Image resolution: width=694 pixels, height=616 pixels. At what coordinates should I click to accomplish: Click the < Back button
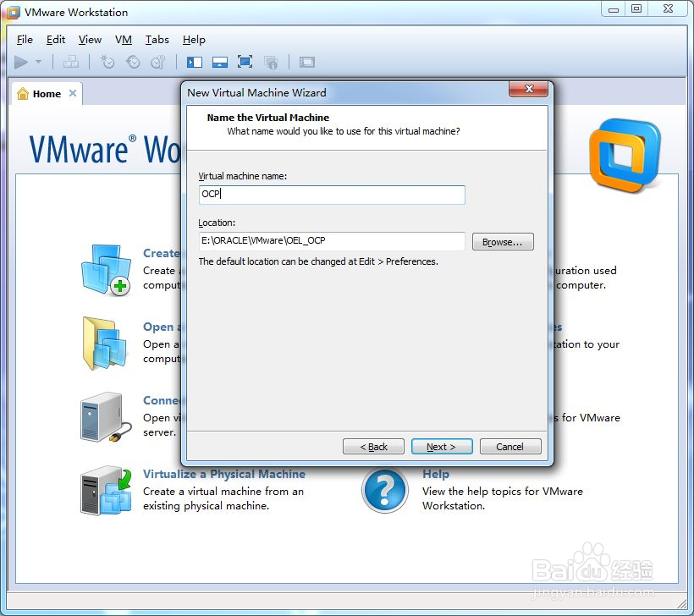373,447
